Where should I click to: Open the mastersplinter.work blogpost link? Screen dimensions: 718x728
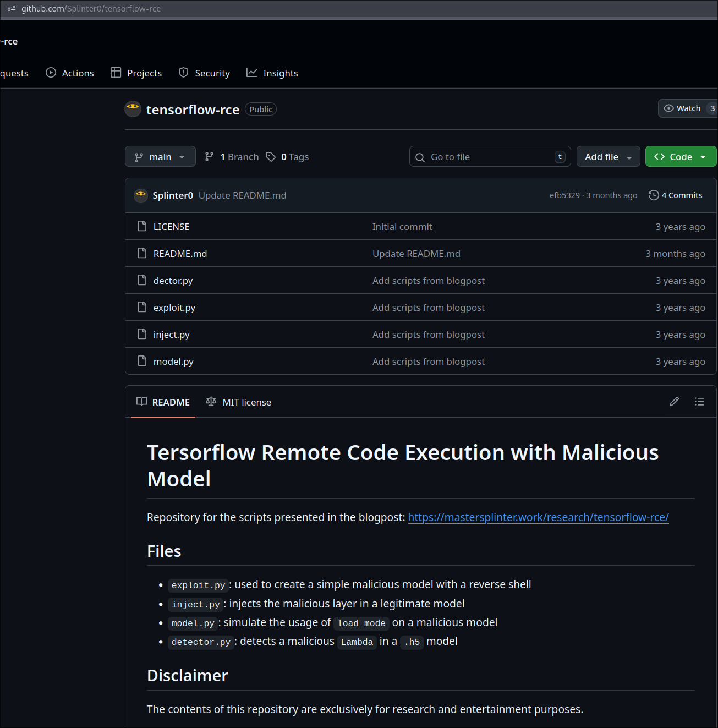[538, 517]
